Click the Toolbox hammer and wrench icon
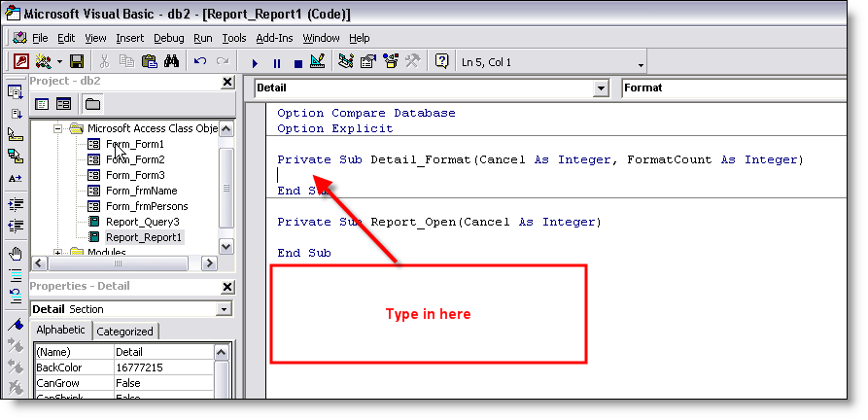This screenshot has width=868, height=420. pyautogui.click(x=413, y=61)
